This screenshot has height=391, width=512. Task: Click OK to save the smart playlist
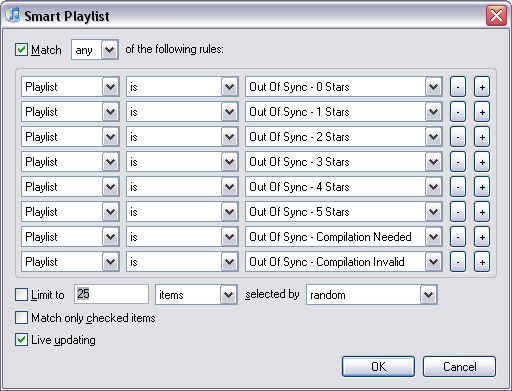click(x=378, y=367)
